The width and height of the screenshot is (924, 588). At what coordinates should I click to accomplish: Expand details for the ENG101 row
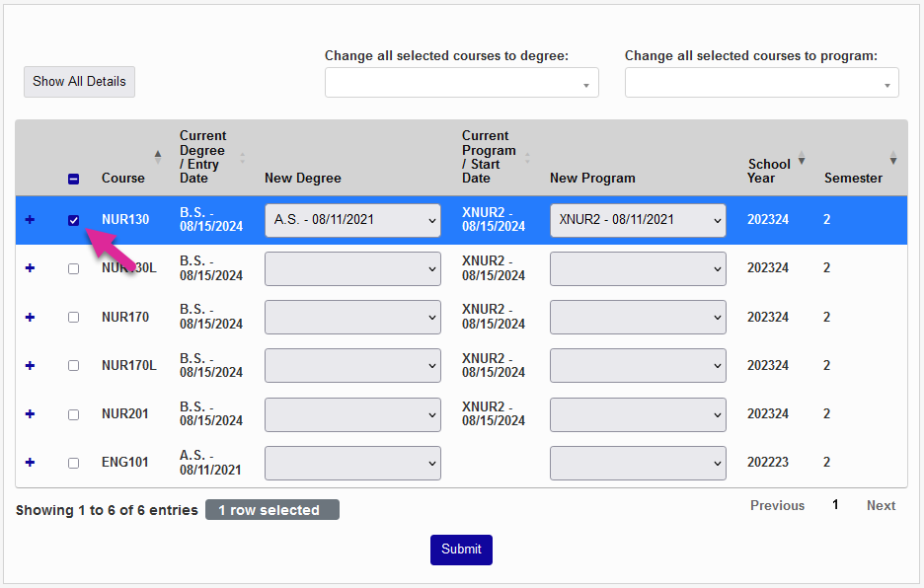[29, 462]
